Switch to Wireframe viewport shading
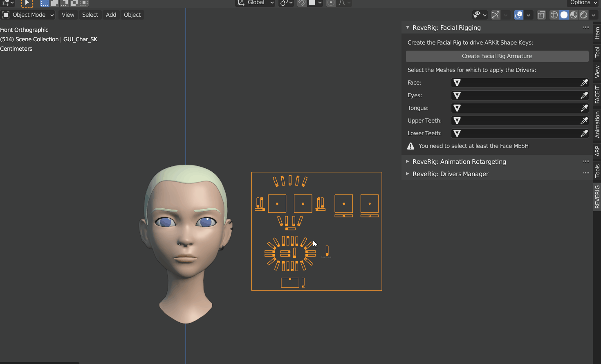Viewport: 601px width, 364px height. tap(554, 15)
